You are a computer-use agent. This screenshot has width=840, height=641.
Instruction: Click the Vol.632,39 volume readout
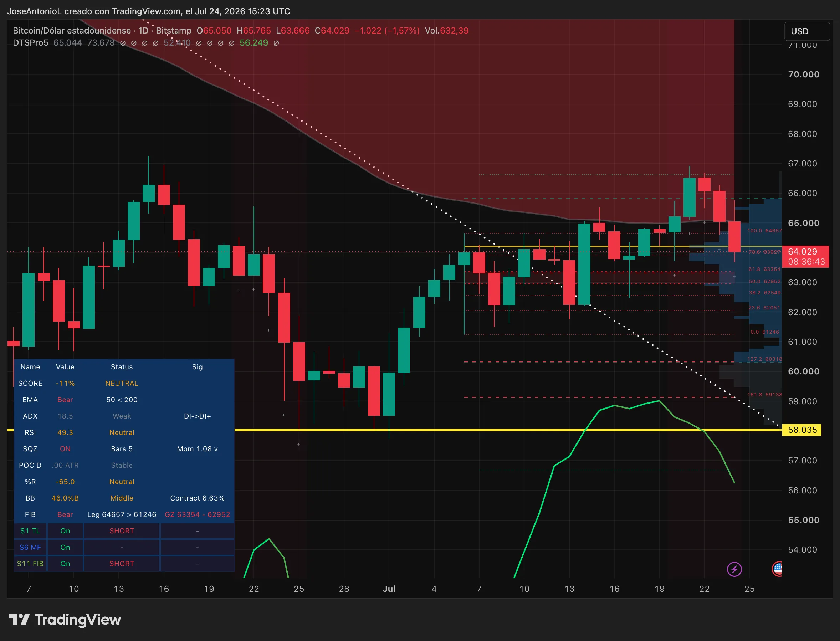[x=447, y=31]
